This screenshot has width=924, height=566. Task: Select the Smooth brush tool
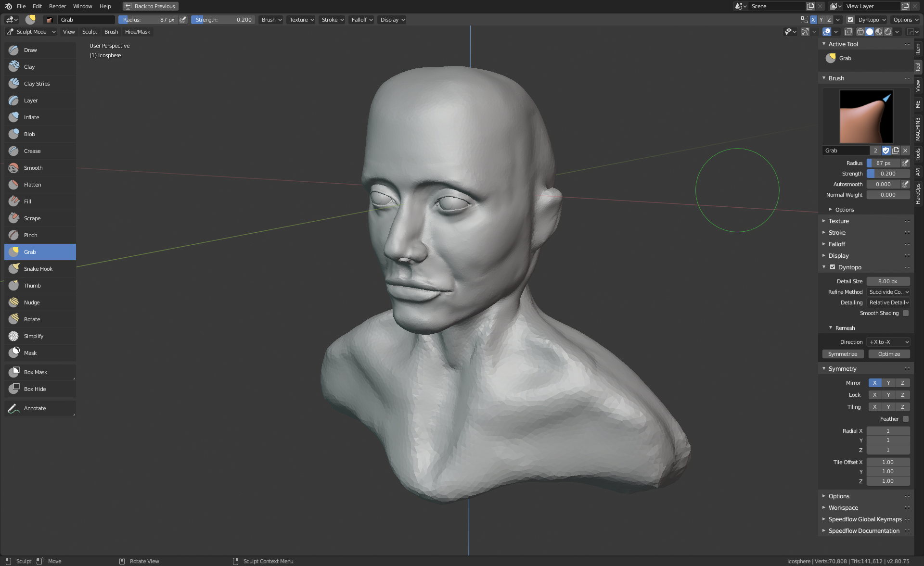click(33, 168)
